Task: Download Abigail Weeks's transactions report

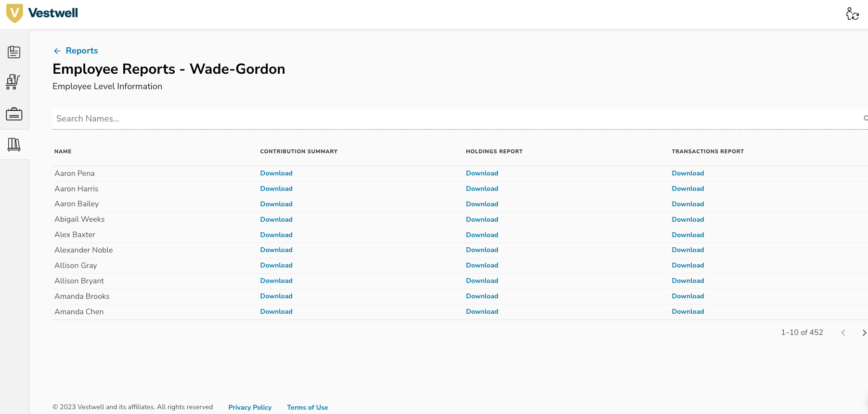Action: (x=688, y=220)
